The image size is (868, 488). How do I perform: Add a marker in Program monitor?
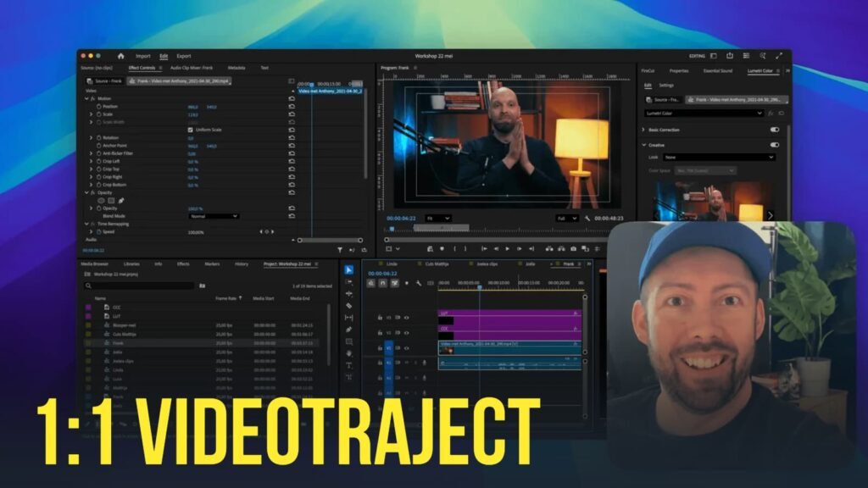(442, 249)
